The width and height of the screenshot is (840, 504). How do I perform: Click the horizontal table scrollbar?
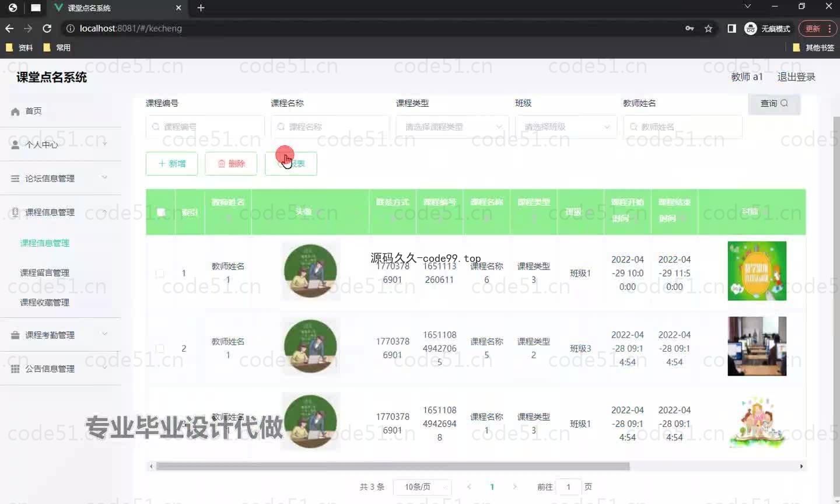pyautogui.click(x=393, y=466)
